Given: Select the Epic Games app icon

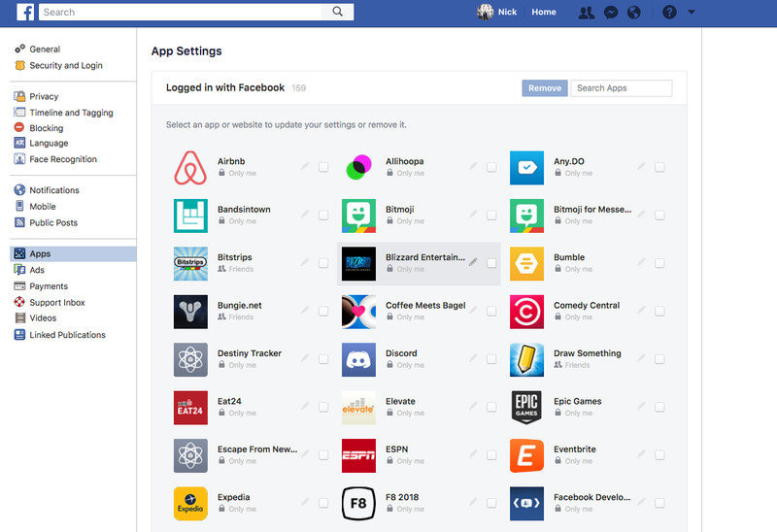Looking at the screenshot, I should [x=526, y=408].
